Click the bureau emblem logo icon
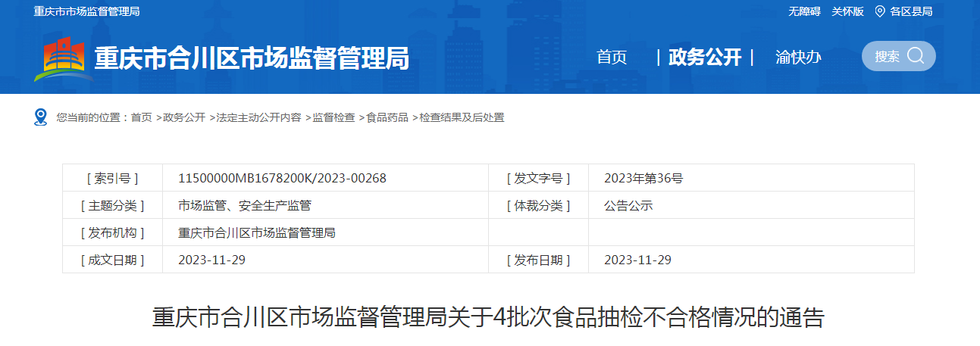 click(x=62, y=58)
